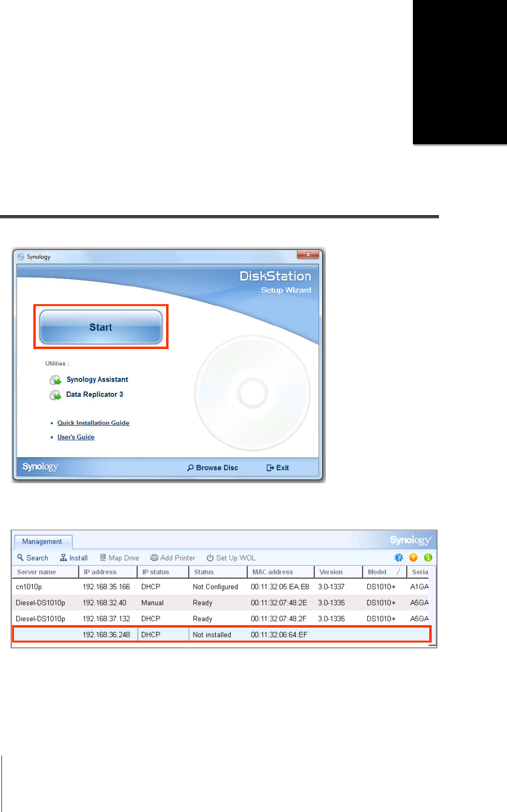Sort by the Version column header
The width and height of the screenshot is (507, 812).
(x=338, y=572)
